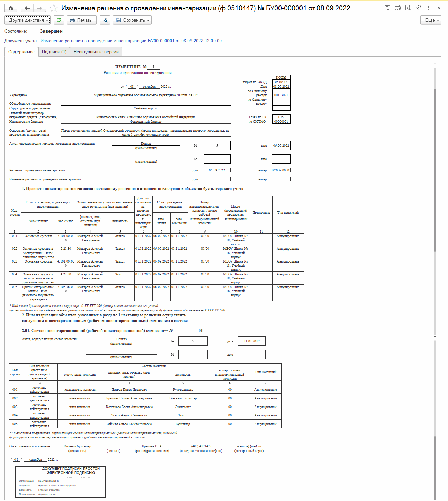Viewport: 448px width, 501px height.
Task: Open the Другие действия dropdown
Action: pos(28,20)
